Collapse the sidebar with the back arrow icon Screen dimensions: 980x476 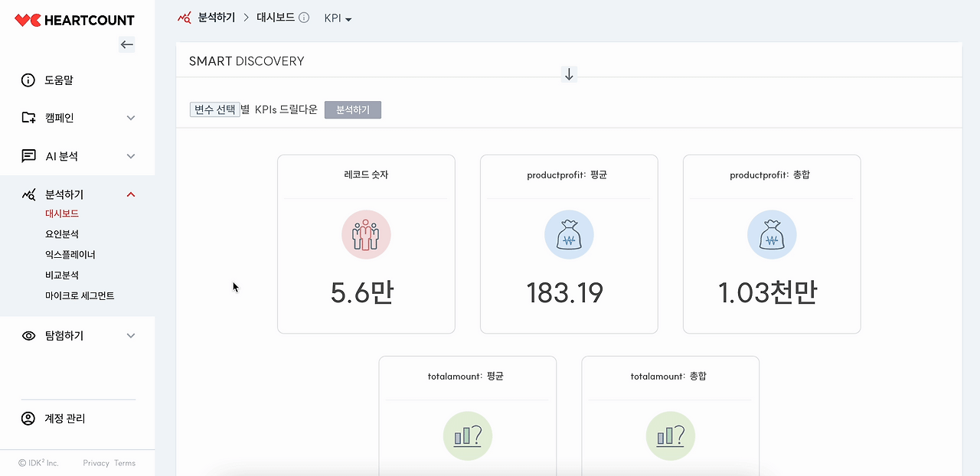[126, 44]
